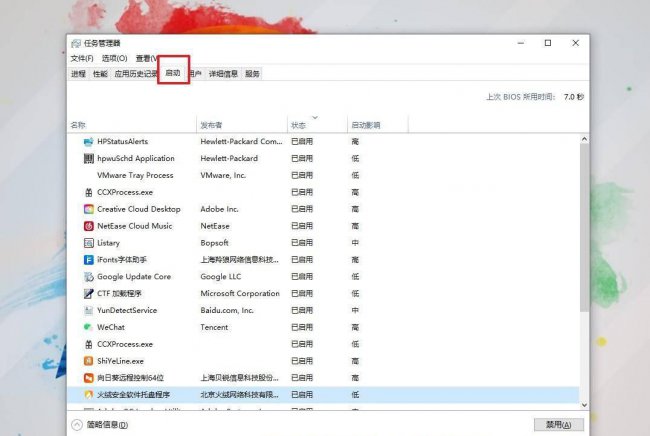Sort by the 名称 column header

click(x=131, y=125)
